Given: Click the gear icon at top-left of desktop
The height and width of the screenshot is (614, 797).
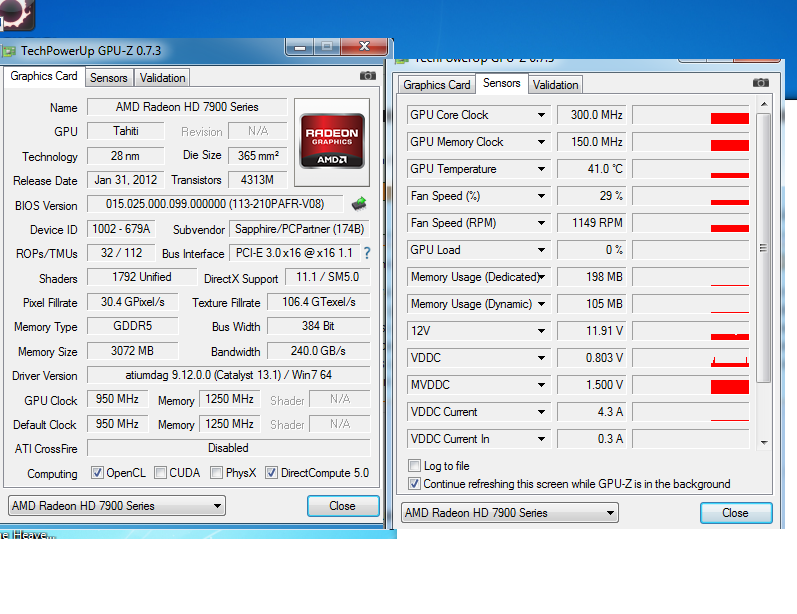Looking at the screenshot, I should tap(17, 14).
